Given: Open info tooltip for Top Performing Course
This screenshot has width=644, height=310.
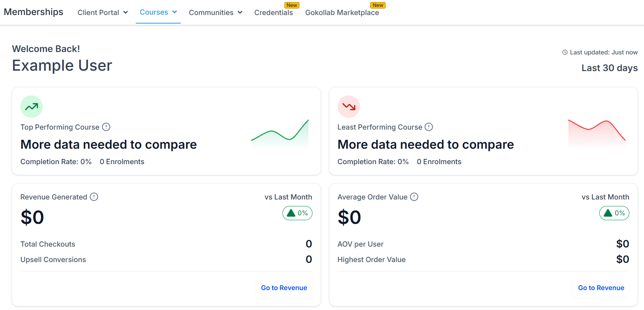Looking at the screenshot, I should [x=106, y=127].
